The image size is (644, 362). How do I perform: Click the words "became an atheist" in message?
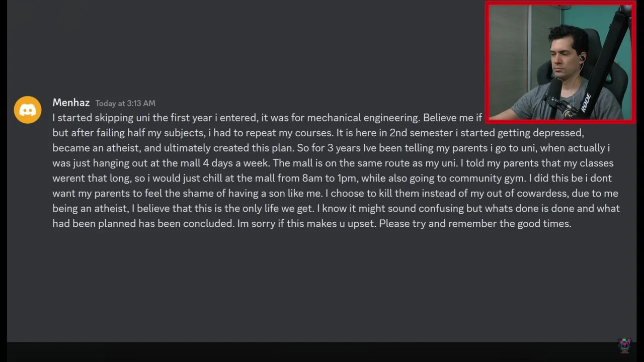94,148
